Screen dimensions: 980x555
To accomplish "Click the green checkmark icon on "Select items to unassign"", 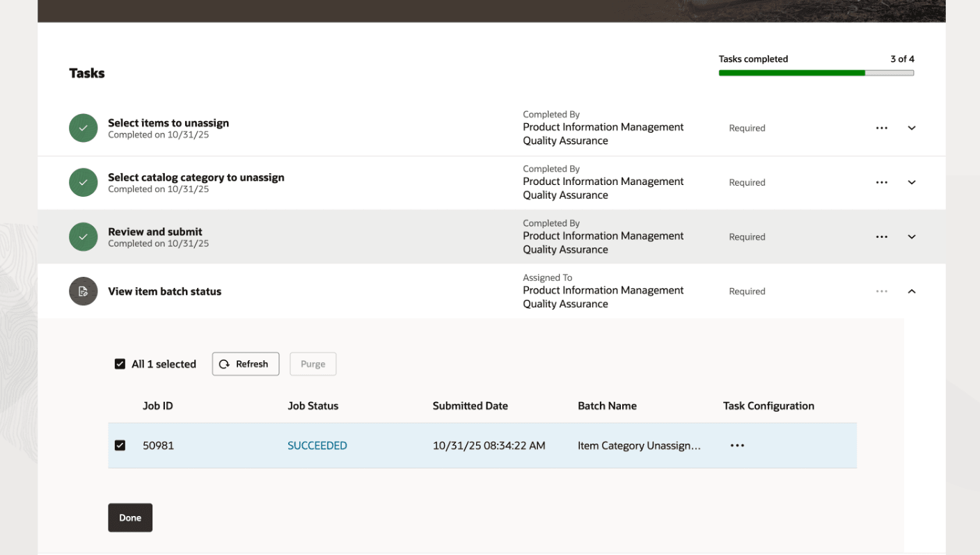I will (x=83, y=128).
